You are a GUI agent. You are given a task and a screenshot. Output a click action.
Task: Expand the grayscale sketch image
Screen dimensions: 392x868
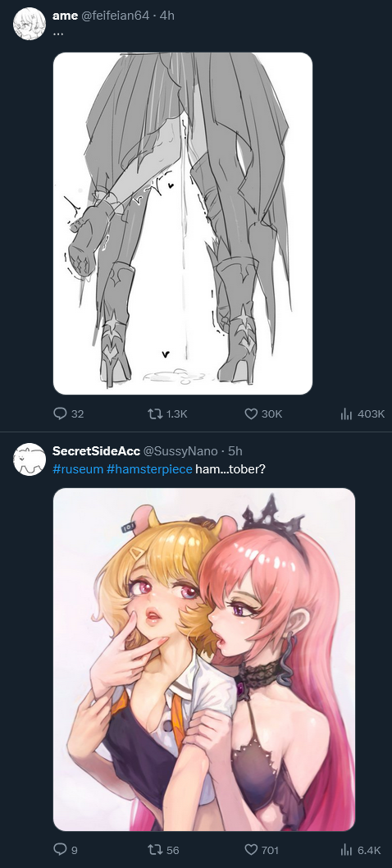pyautogui.click(x=183, y=223)
